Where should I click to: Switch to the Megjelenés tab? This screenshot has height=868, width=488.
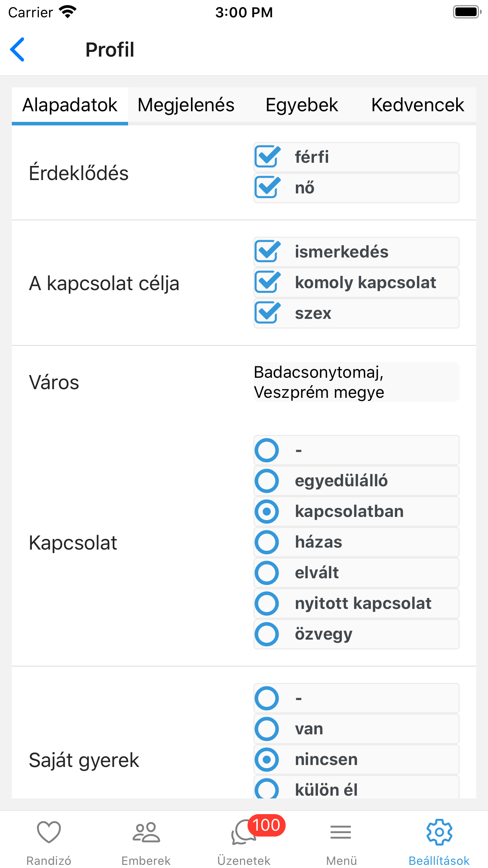[x=186, y=105]
